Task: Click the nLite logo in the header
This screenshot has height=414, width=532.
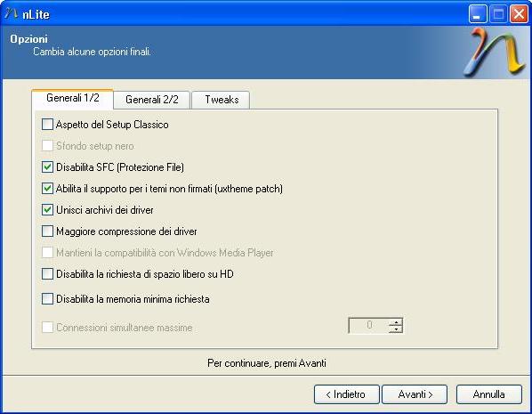Action: click(495, 53)
